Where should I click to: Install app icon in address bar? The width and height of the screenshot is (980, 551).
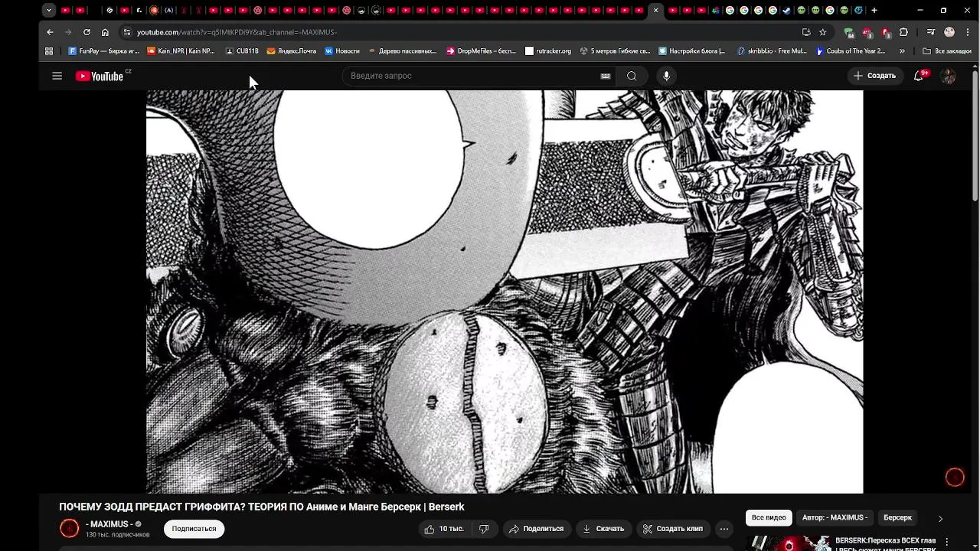806,32
